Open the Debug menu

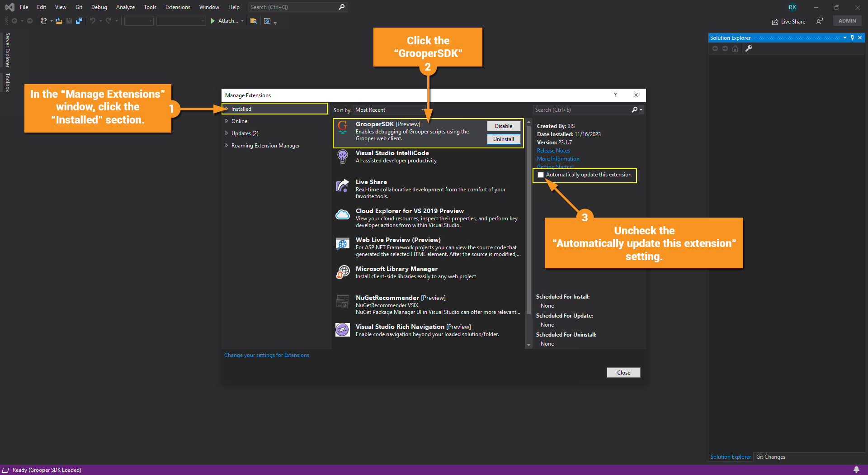click(x=99, y=7)
